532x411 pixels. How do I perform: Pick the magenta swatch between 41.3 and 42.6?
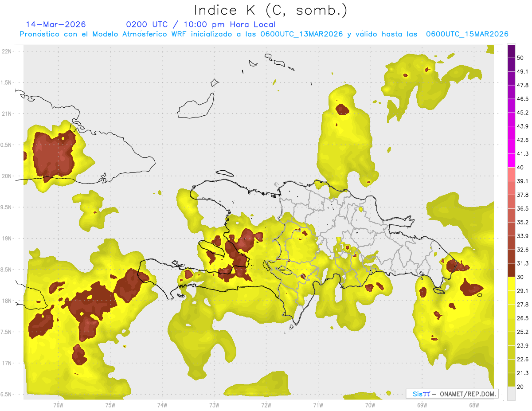pos(511,147)
